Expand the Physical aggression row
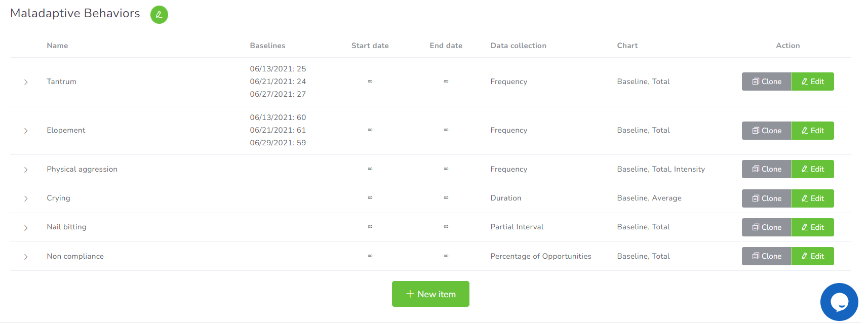The image size is (868, 324). click(x=26, y=170)
